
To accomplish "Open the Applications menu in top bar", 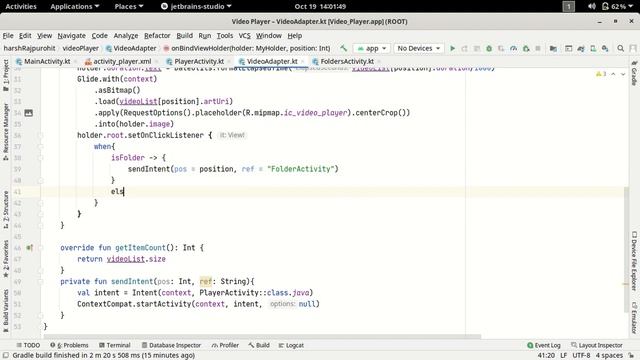I will [75, 7].
